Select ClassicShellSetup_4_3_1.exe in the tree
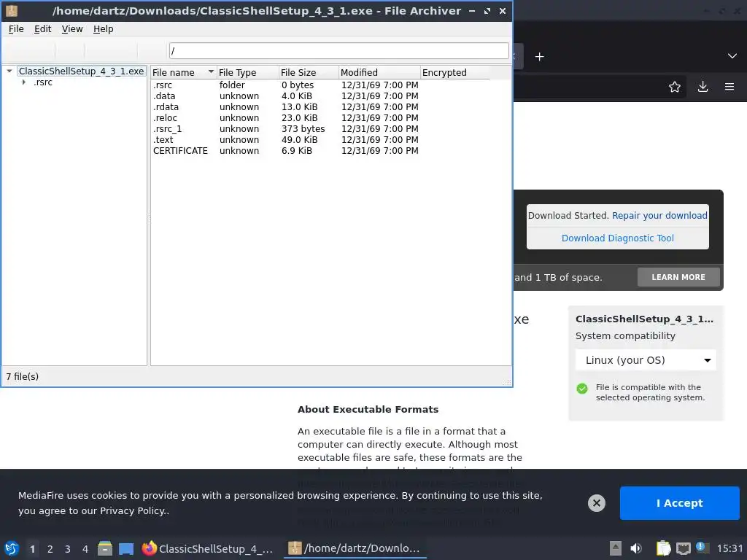Screen dimensions: 747x560 tap(81, 71)
